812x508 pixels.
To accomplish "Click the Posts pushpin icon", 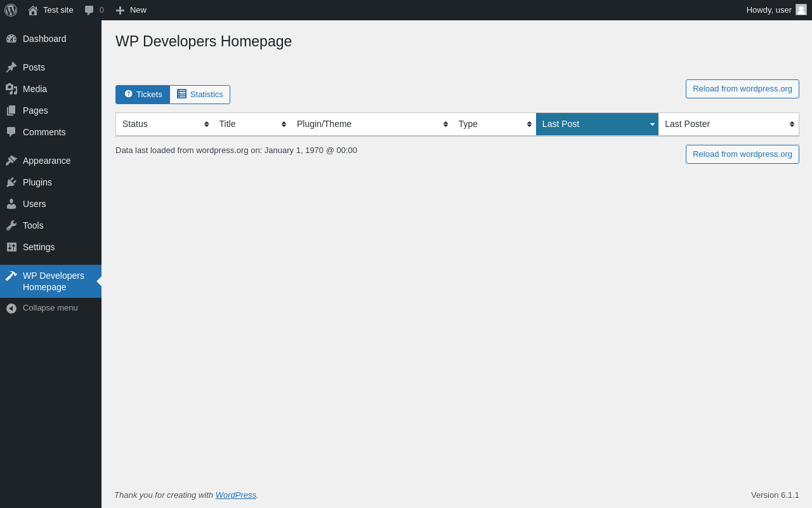I will pos(11,67).
